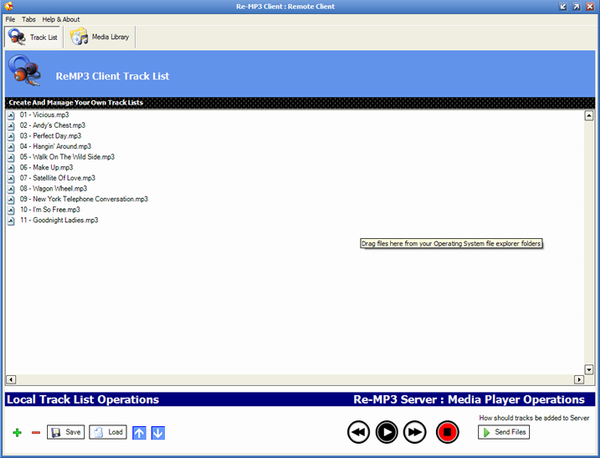The width and height of the screenshot is (600, 458).
Task: Close the Re-MP3 Client window
Action: tap(590, 7)
